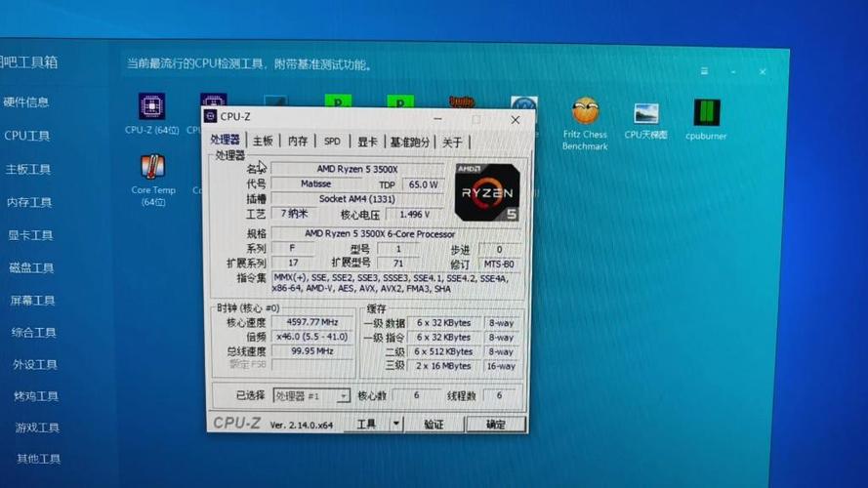Select 内存工具 in the sidebar
Screen dimensions: 868x488
29,202
